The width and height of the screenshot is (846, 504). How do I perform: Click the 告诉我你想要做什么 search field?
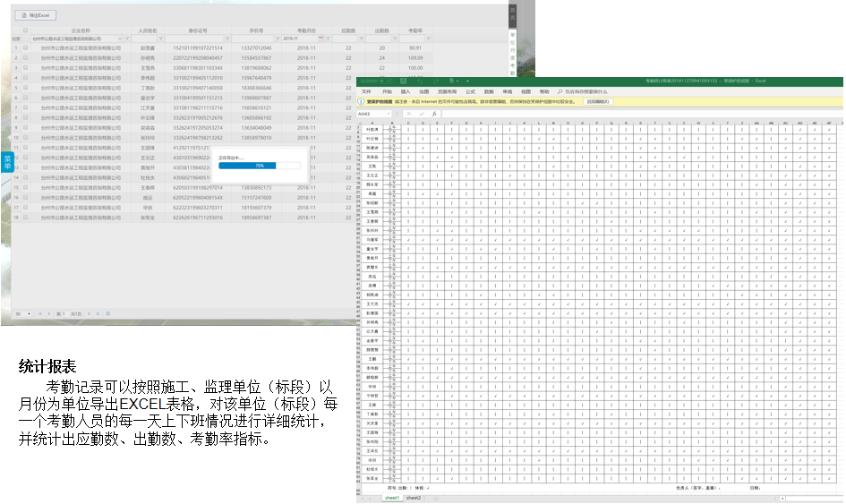coord(586,91)
